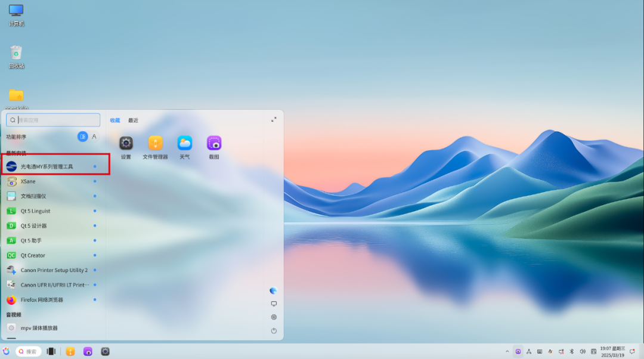The height and width of the screenshot is (359, 644).
Task: Click the 音视频 category header
Action: coord(14,315)
